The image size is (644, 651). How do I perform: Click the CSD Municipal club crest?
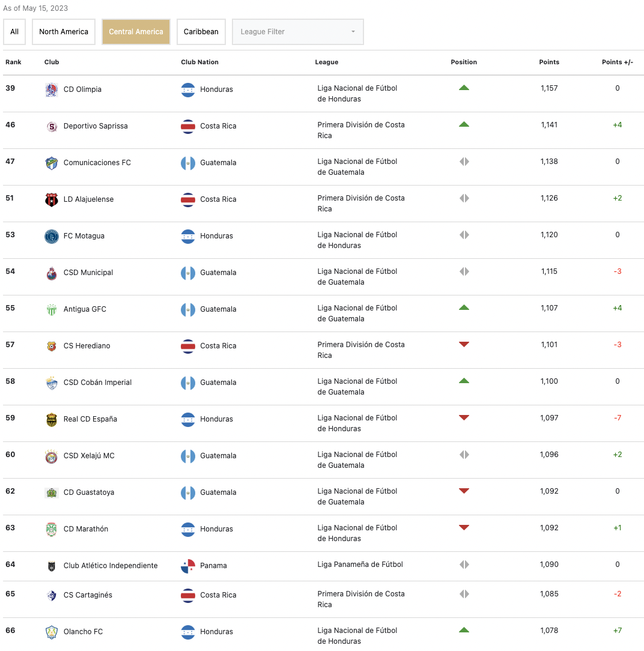coord(52,273)
